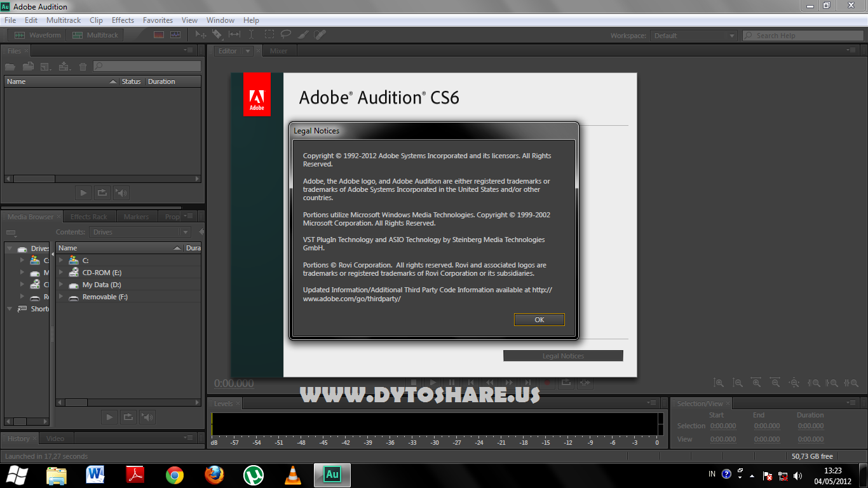Open VLC from the Windows taskbar
Screen dimensions: 868x488
pos(292,475)
